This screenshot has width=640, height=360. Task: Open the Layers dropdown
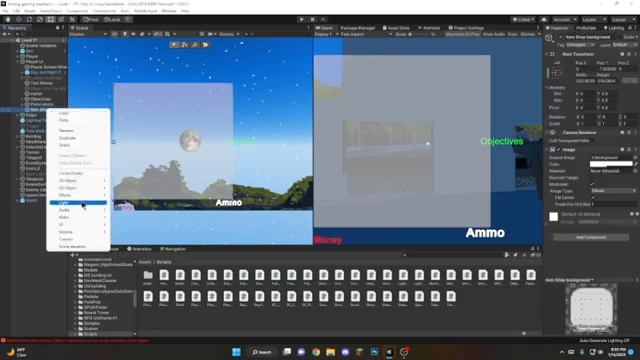click(593, 19)
